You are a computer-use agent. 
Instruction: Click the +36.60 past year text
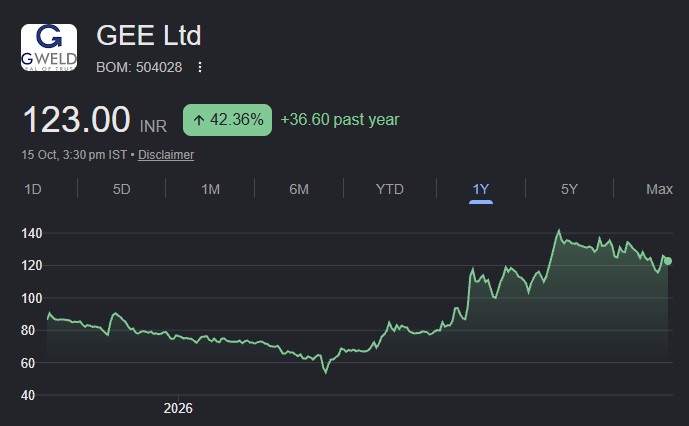tap(340, 120)
